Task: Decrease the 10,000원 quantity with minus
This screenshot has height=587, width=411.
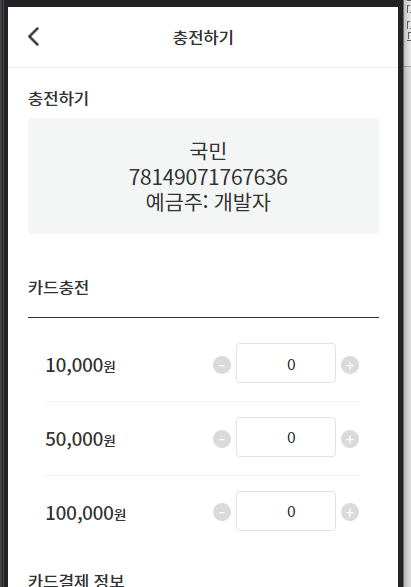Action: point(222,365)
